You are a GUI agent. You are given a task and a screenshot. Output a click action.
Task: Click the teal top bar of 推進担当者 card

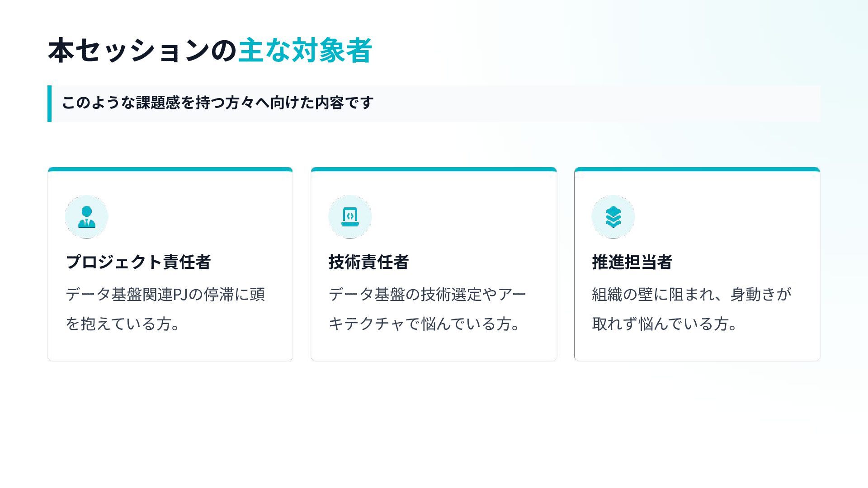click(697, 169)
